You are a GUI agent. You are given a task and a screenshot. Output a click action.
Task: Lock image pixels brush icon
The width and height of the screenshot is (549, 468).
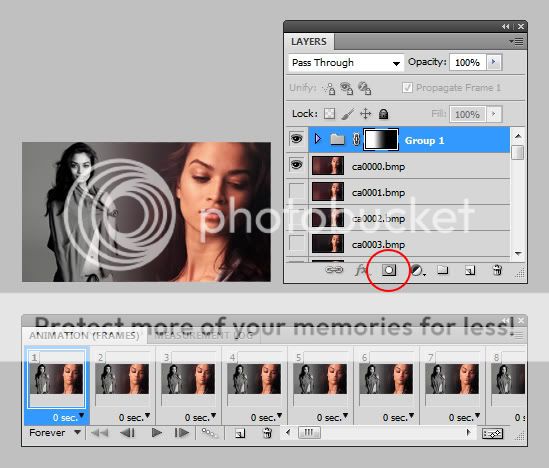point(347,114)
